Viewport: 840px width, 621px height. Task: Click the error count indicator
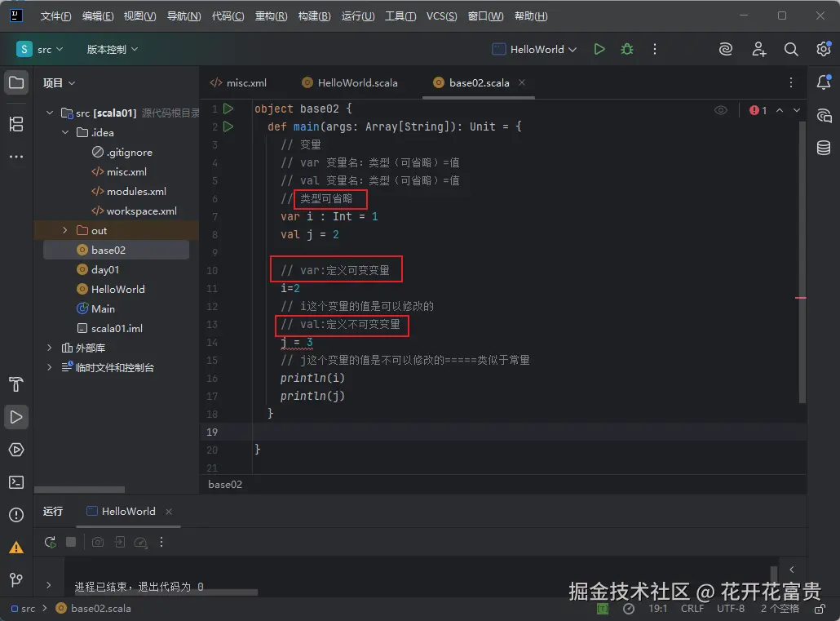click(x=758, y=110)
